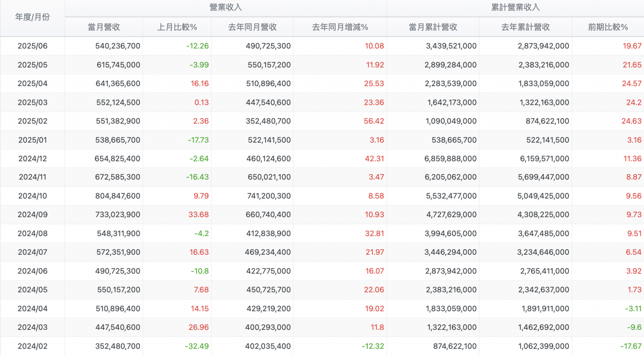Click the 2024/02 row date
The image size is (644, 355).
pyautogui.click(x=32, y=346)
